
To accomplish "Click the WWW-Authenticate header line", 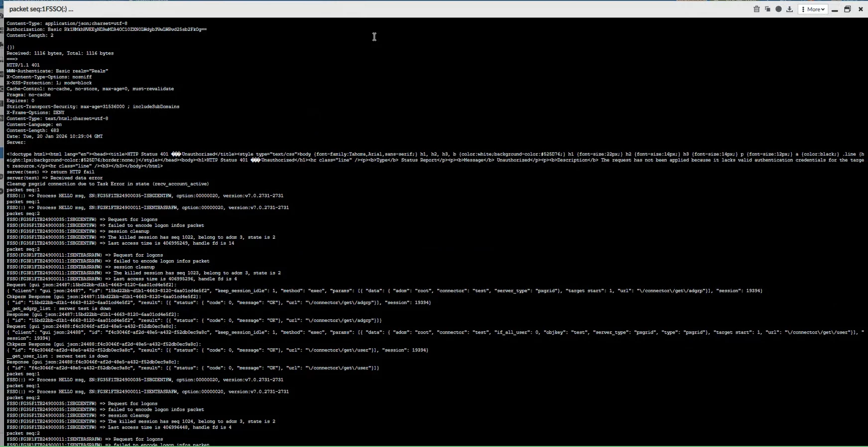I will coord(57,71).
